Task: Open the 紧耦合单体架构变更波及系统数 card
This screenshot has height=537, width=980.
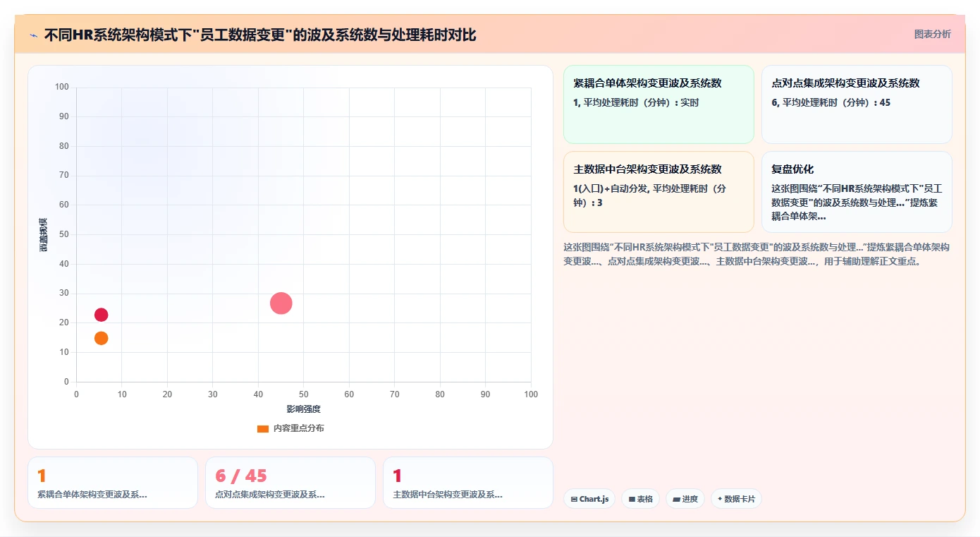Action: 659,104
